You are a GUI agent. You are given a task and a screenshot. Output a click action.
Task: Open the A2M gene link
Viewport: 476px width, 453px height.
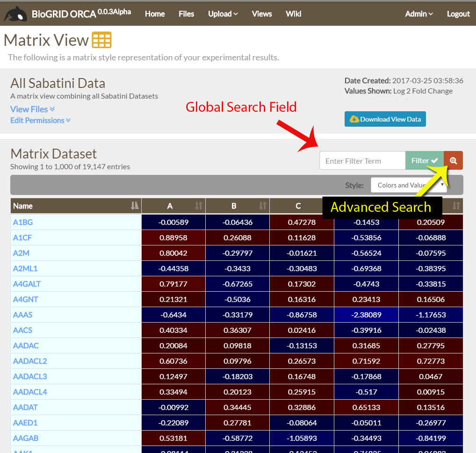(21, 253)
